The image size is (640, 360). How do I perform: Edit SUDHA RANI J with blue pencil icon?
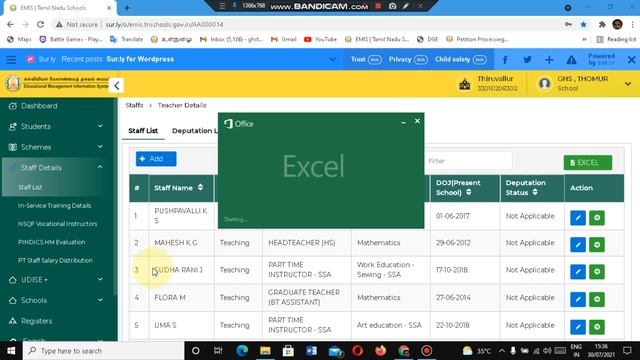coord(578,272)
